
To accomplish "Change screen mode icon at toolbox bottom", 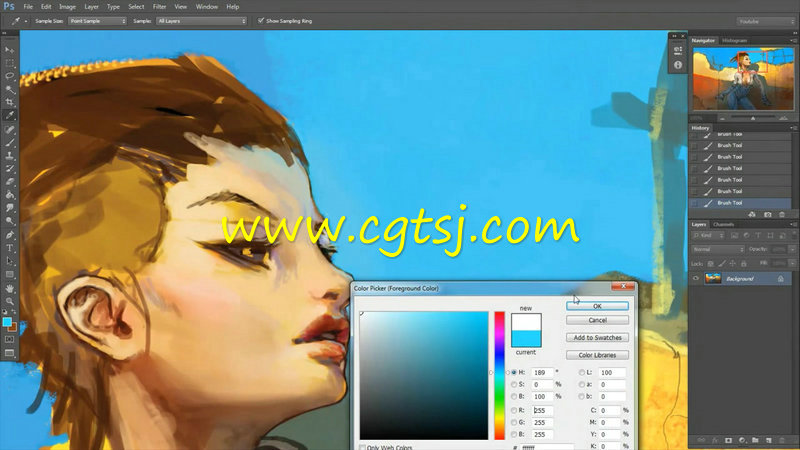I will coord(9,353).
